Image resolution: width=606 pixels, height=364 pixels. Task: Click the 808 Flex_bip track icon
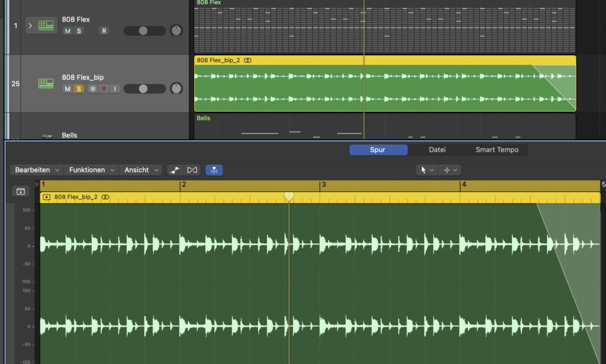(x=46, y=83)
